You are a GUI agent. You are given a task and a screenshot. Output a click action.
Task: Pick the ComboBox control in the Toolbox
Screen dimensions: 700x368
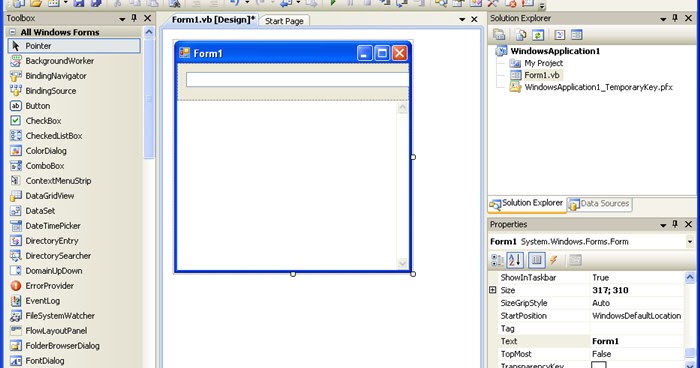pyautogui.click(x=74, y=166)
